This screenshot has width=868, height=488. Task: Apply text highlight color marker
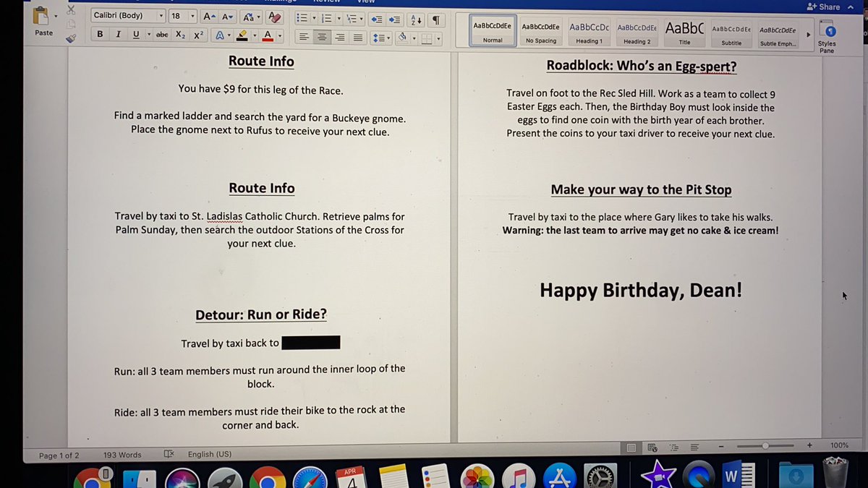(244, 35)
